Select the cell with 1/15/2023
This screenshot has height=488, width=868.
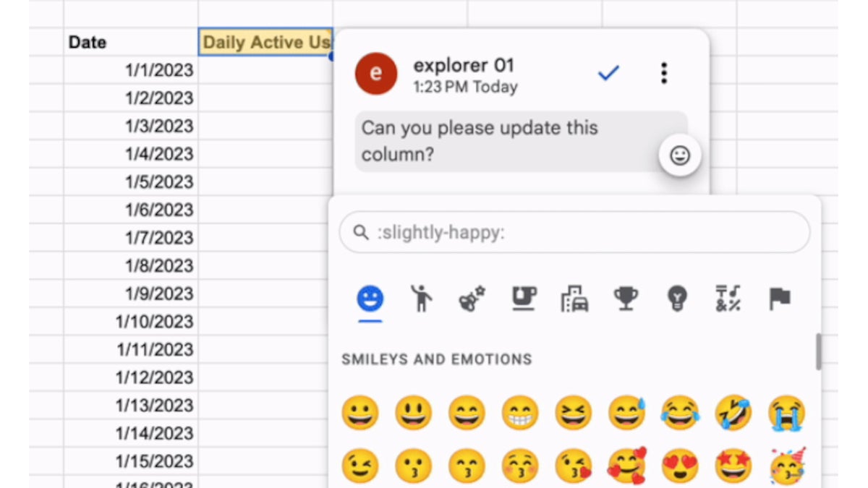click(131, 461)
